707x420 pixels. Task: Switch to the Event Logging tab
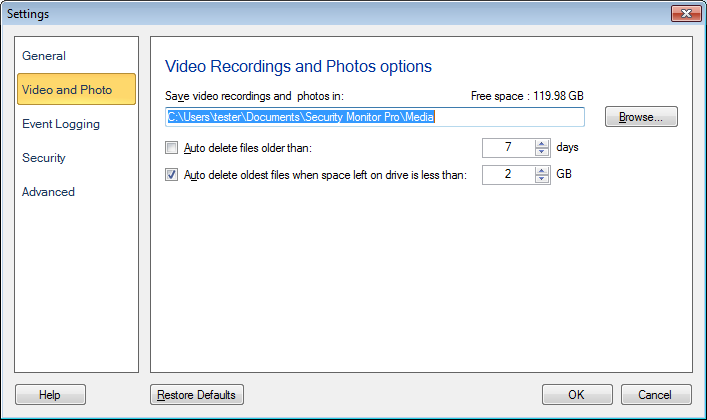[61, 124]
